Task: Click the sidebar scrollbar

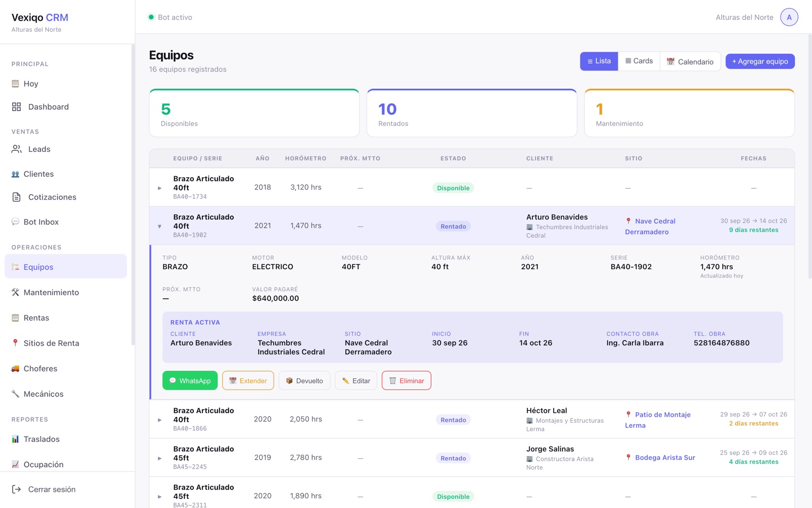Action: click(x=133, y=195)
